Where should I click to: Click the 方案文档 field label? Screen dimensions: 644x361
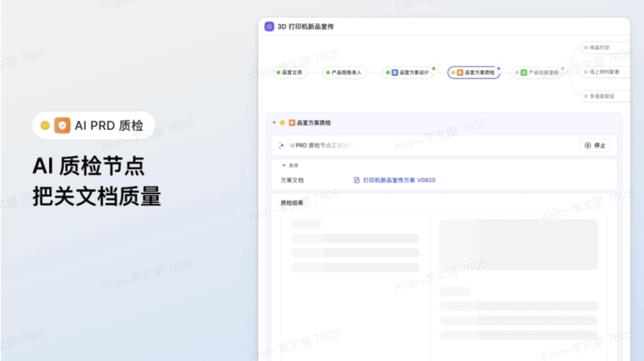click(x=292, y=180)
